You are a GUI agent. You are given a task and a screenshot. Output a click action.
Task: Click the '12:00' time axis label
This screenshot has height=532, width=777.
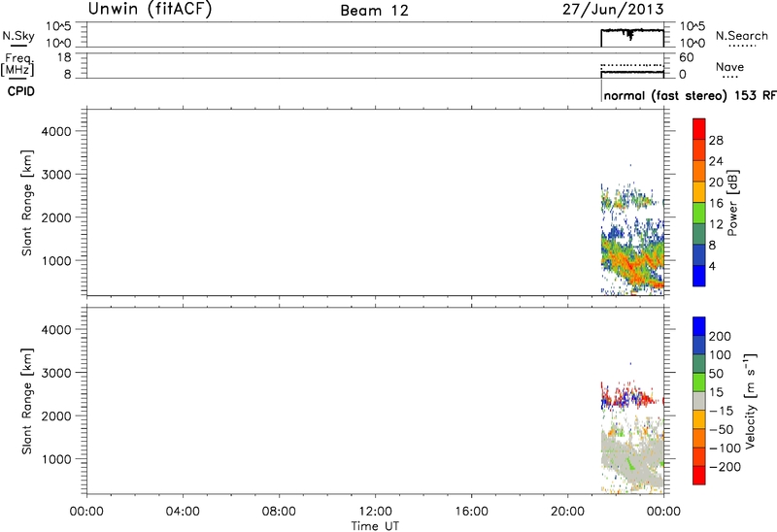(x=375, y=511)
